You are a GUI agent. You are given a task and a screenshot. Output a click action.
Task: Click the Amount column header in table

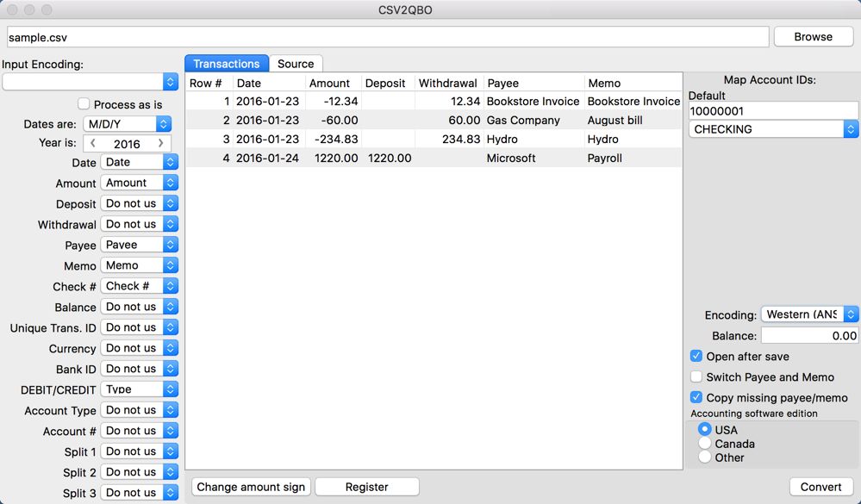334,83
